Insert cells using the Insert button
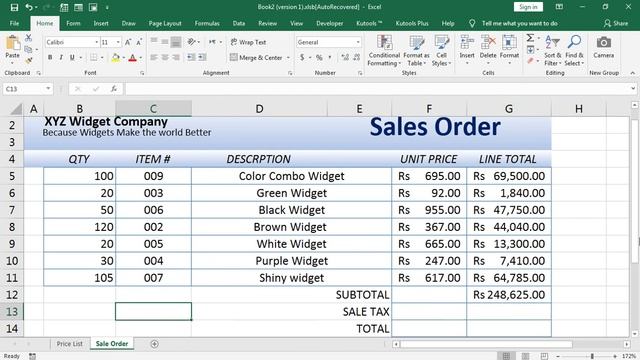Screen dimensions: 640x360 point(467,51)
